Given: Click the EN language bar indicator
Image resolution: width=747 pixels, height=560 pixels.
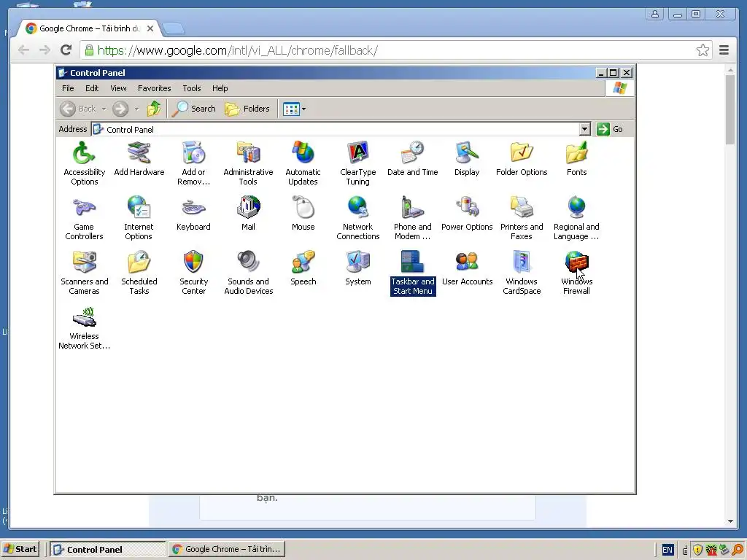Looking at the screenshot, I should [667, 550].
